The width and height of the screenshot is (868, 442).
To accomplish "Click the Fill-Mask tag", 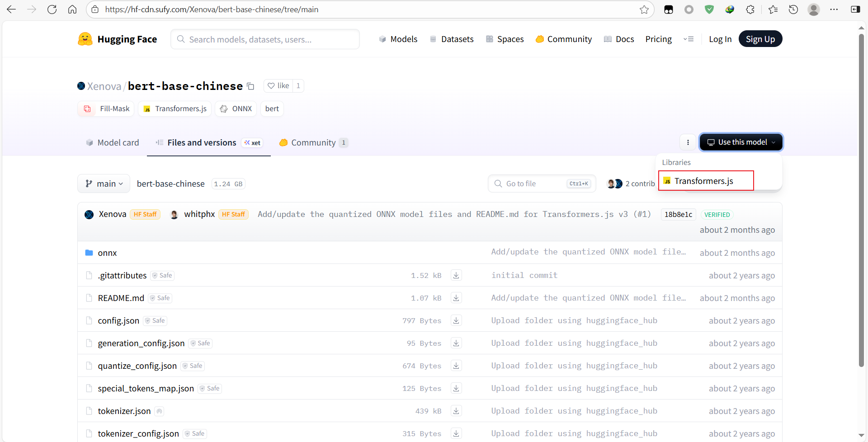I will (x=106, y=109).
